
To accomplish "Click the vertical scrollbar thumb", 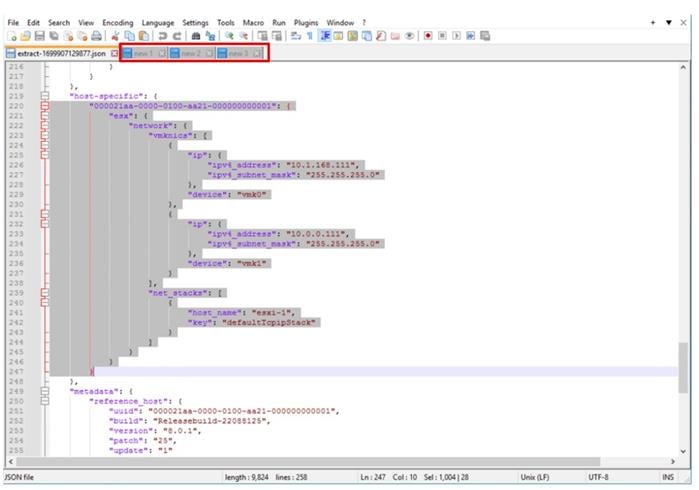I will [683, 368].
